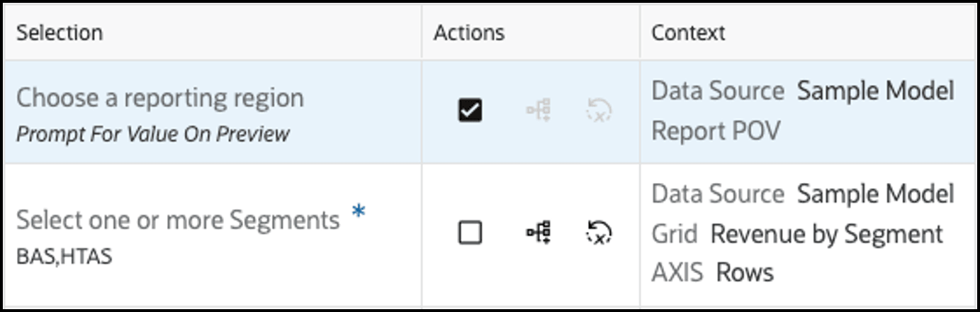This screenshot has height=312, width=980.
Task: Click the AXIS label in Segments context
Action: coord(677,273)
